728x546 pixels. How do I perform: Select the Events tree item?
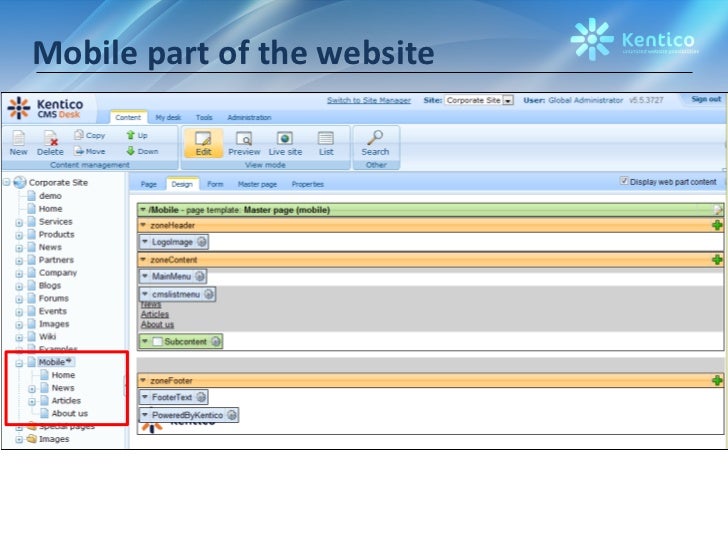52,311
